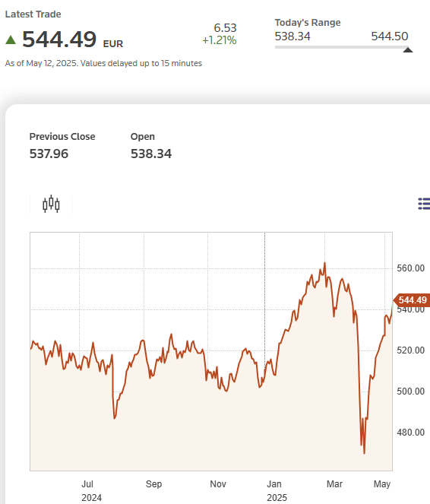The image size is (430, 504).
Task: Click the Previous Close value 537.96
Action: (49, 154)
